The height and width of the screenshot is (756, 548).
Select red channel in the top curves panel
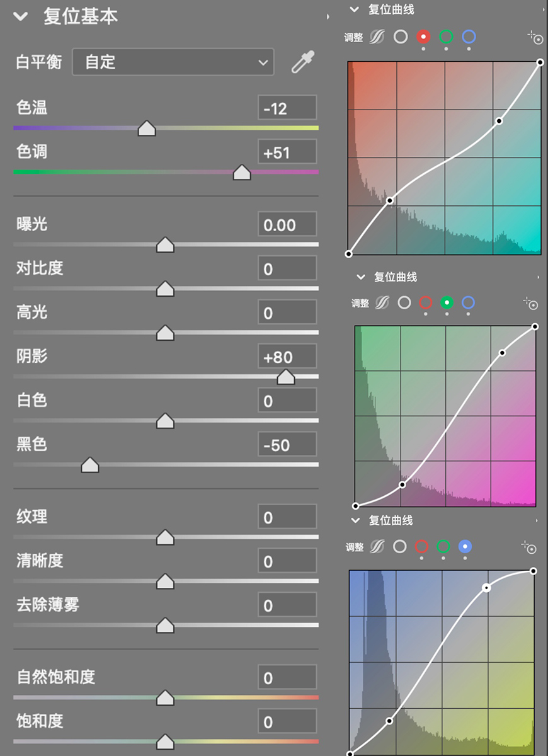click(x=423, y=37)
